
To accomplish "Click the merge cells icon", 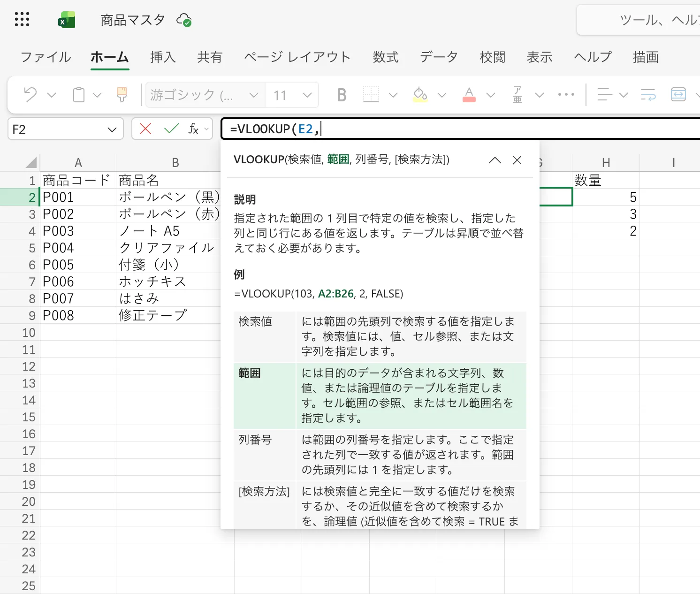I will 678,95.
